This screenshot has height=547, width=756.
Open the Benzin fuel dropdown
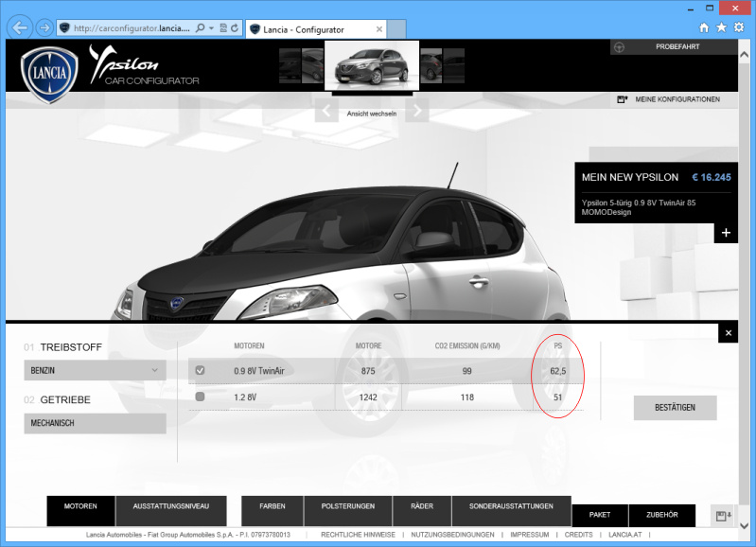tap(95, 370)
